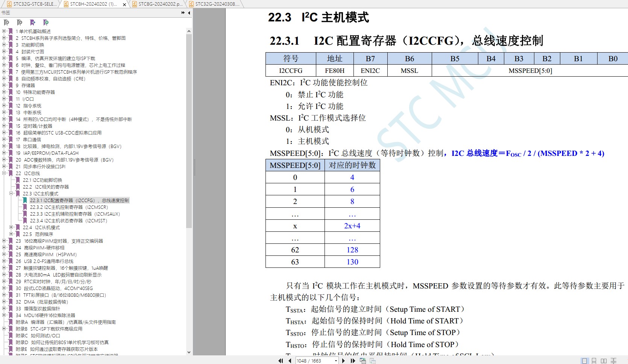
Task: Switch to continuous page view
Action: pyautogui.click(x=594, y=361)
